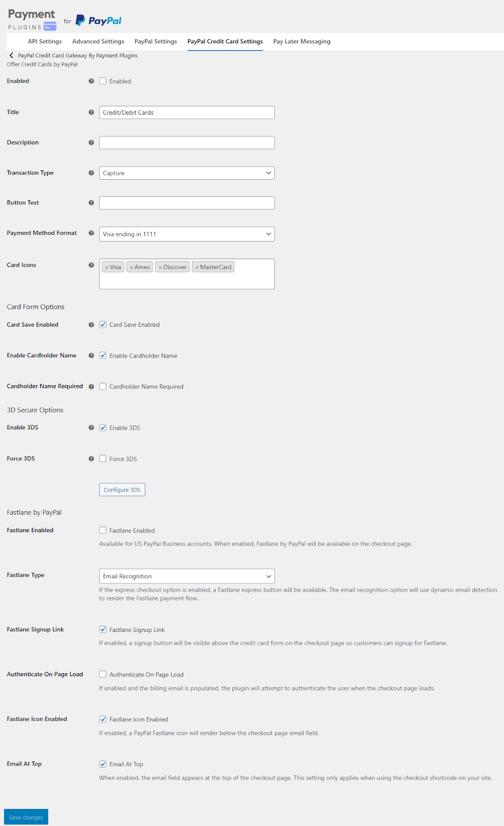This screenshot has height=826, width=504.
Task: Click the Configure 3DS button
Action: pos(122,490)
